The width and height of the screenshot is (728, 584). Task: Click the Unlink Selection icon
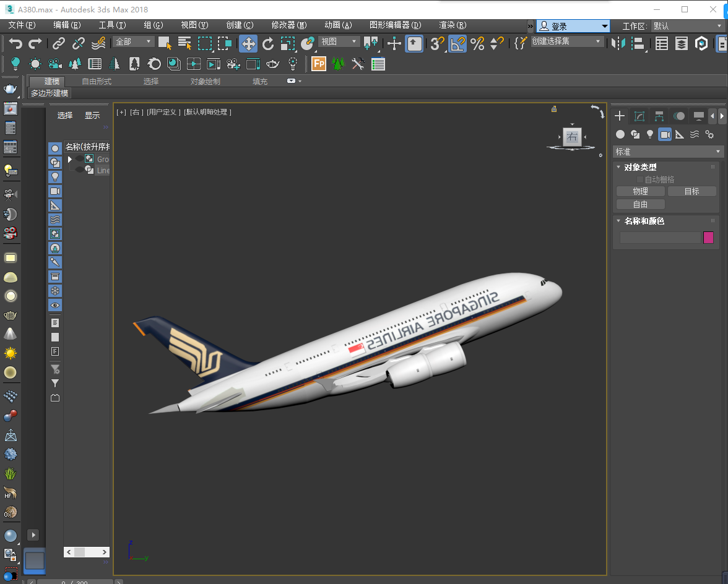point(79,43)
